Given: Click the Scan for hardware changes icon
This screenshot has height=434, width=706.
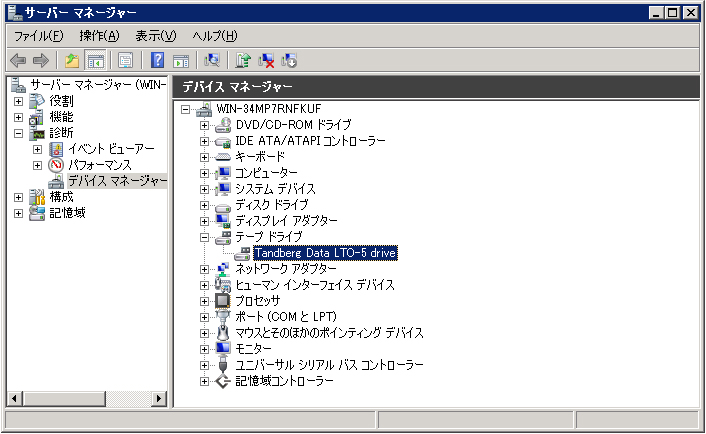Looking at the screenshot, I should pyautogui.click(x=212, y=60).
